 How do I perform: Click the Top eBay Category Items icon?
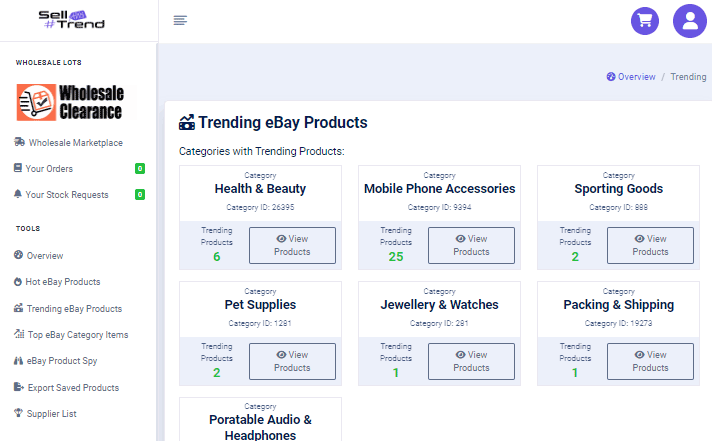pos(18,335)
